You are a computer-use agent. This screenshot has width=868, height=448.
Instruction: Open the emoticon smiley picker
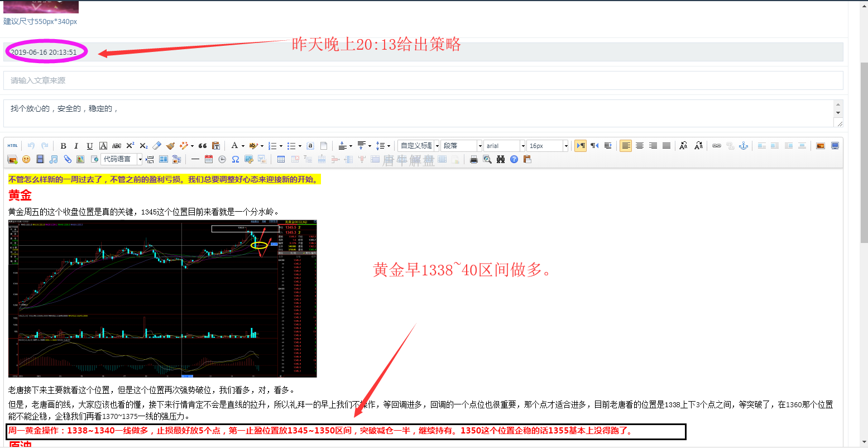[x=26, y=159]
